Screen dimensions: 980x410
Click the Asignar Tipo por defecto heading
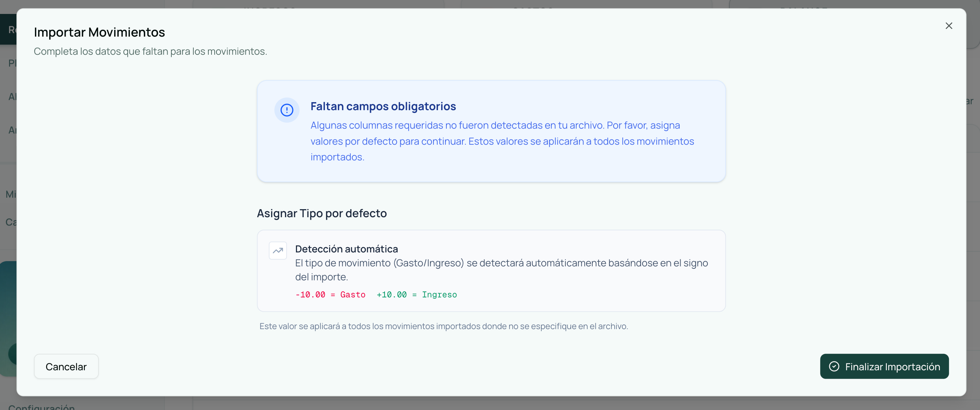click(x=321, y=213)
